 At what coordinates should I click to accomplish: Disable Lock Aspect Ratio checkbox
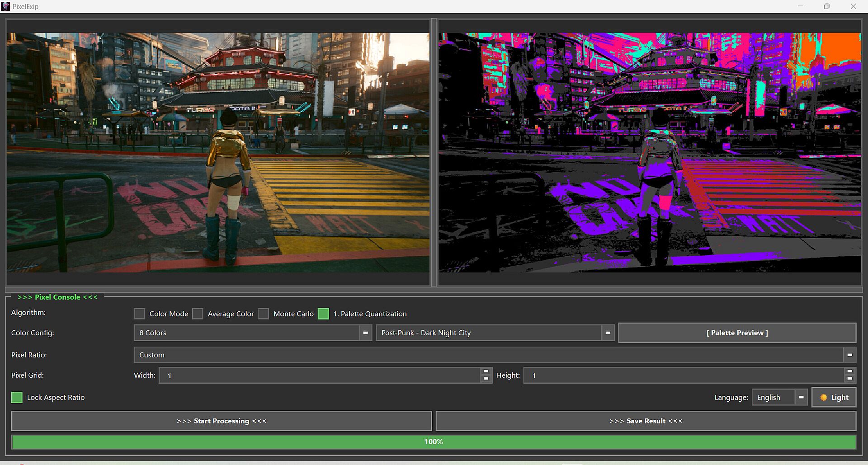[17, 398]
